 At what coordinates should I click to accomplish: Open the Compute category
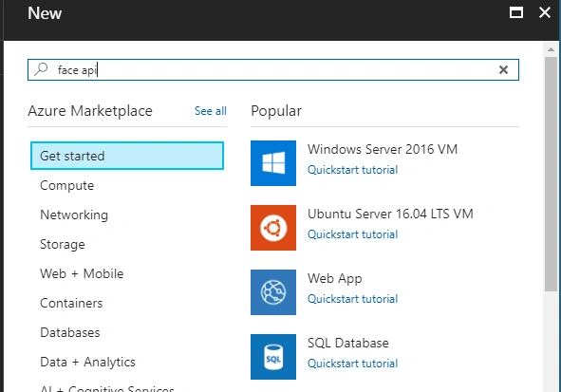click(66, 185)
